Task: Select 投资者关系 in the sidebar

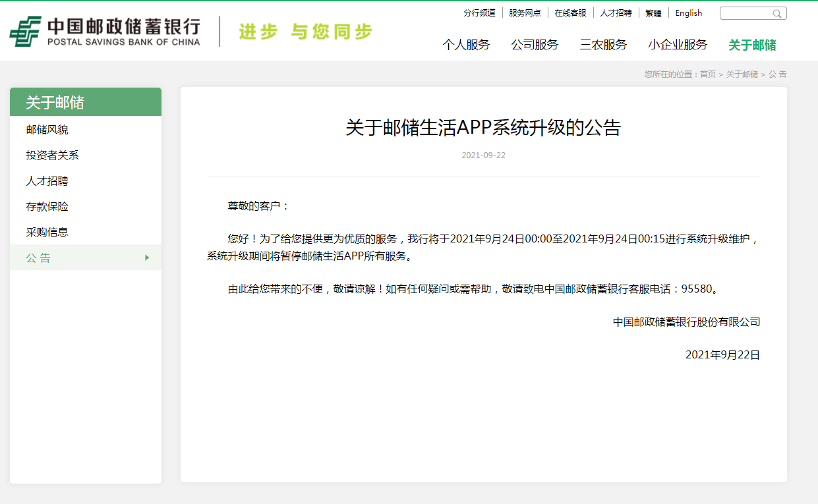Action: click(53, 155)
